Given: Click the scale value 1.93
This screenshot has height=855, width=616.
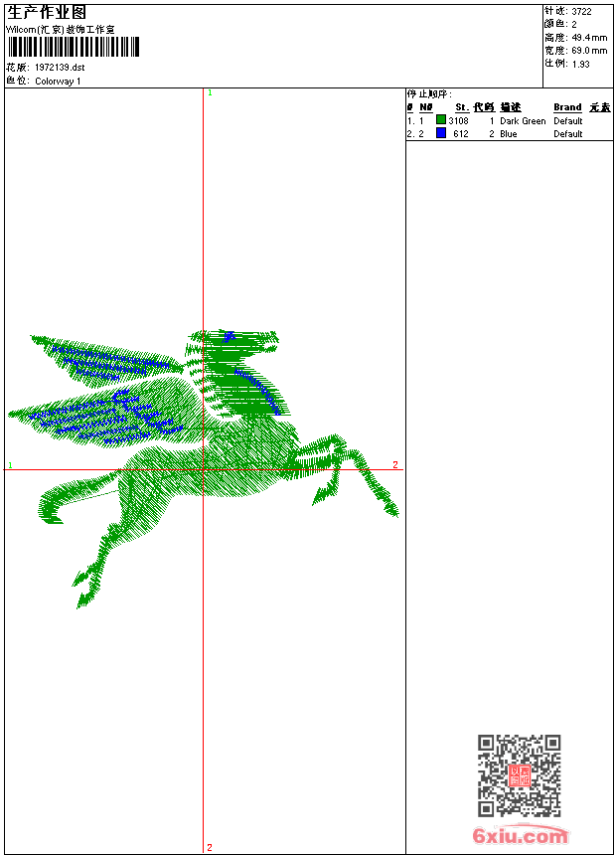Looking at the screenshot, I should [x=580, y=64].
